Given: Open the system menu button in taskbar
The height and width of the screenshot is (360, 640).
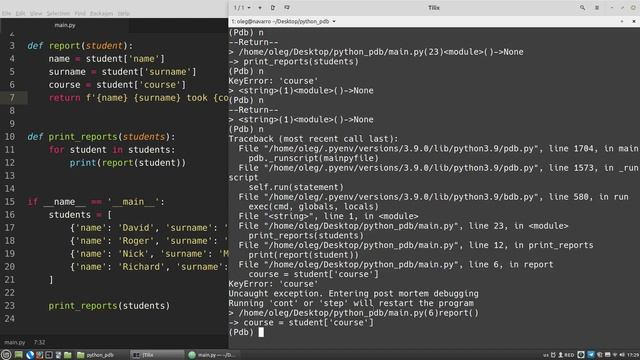Looking at the screenshot, I should pos(6,355).
